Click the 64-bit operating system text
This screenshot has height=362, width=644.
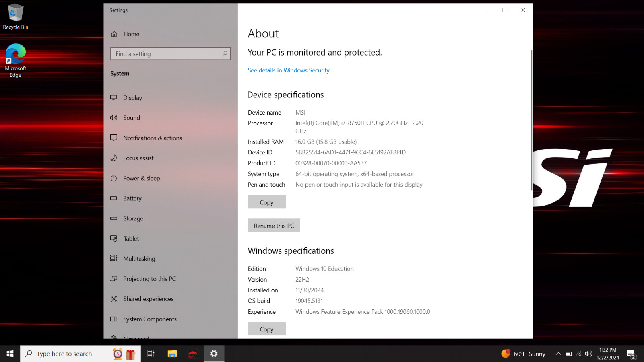tap(355, 174)
